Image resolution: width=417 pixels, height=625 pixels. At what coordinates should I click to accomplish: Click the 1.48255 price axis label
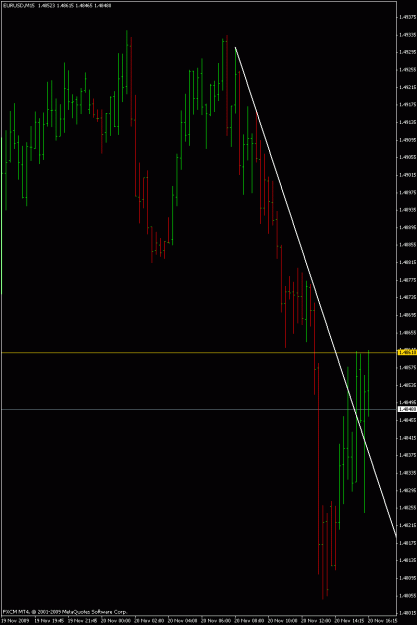tap(407, 508)
